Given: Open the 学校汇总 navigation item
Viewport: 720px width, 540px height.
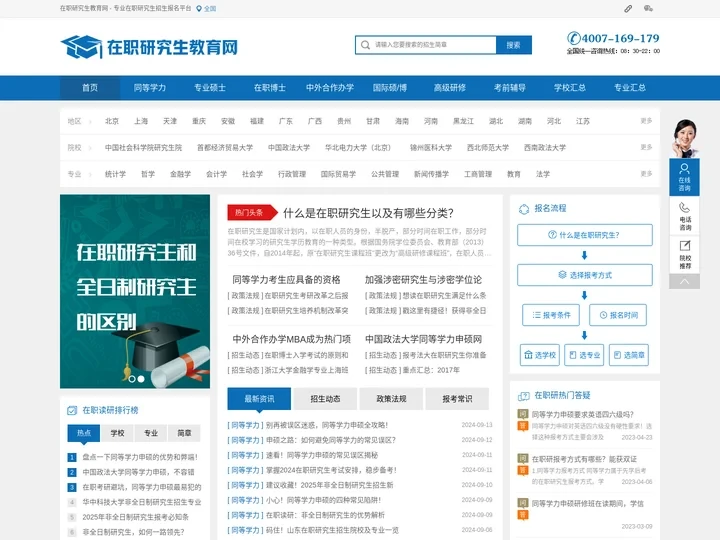Looking at the screenshot, I should 570,88.
